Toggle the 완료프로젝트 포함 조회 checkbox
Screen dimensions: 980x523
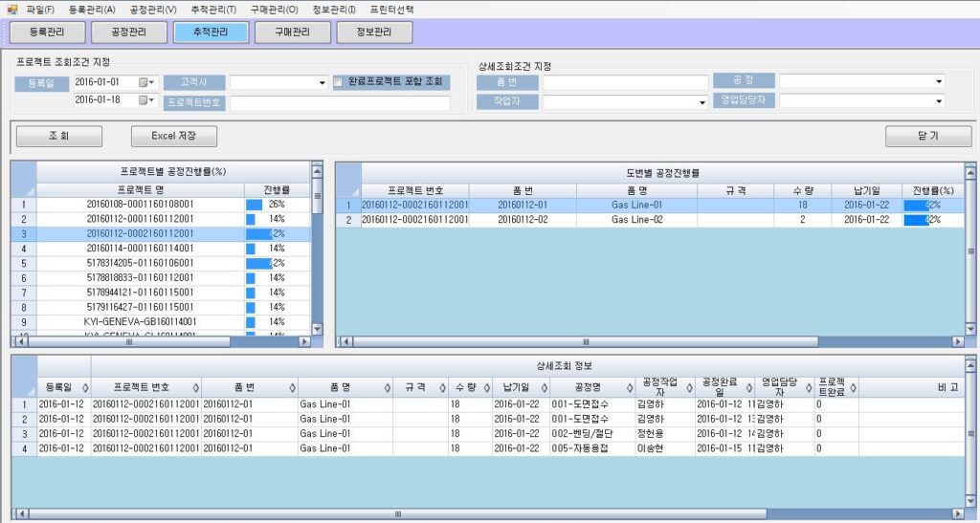tap(339, 82)
